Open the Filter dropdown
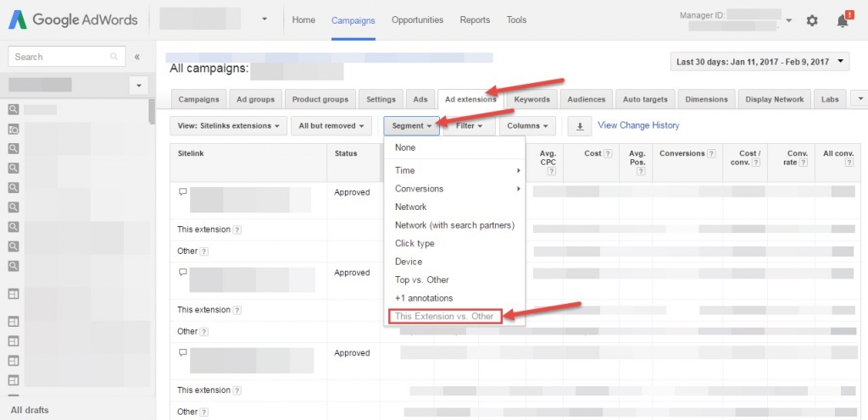 (x=468, y=126)
